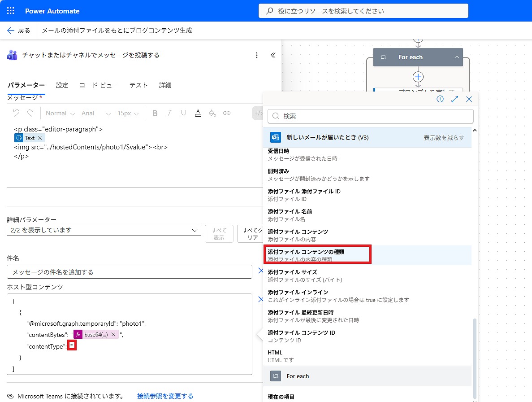Click the 接続参照を変更する link
This screenshot has height=402, width=532.
165,396
